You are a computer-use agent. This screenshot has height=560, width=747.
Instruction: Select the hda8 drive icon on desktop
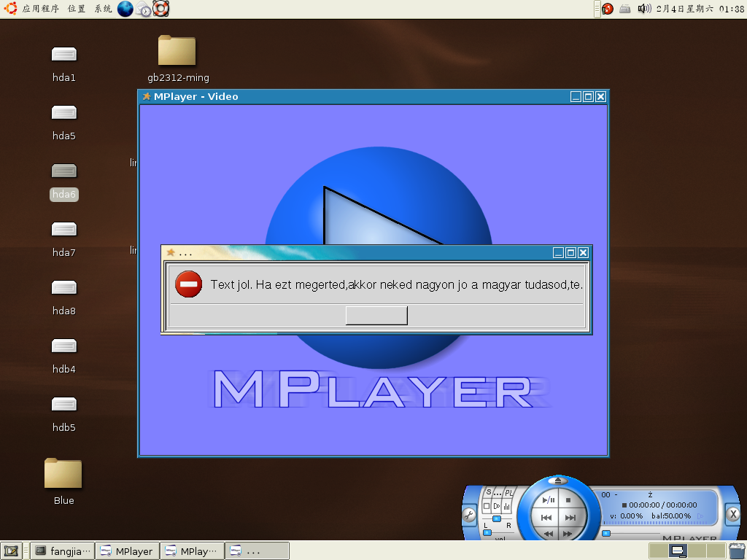(64, 287)
